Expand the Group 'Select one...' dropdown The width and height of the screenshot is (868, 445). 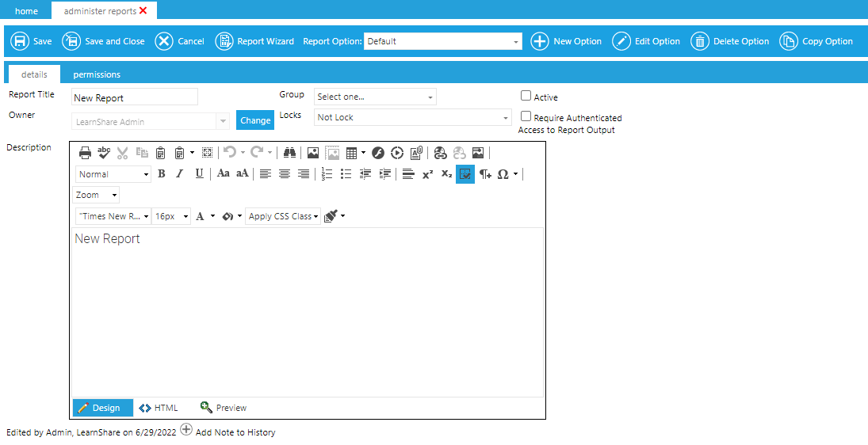click(375, 97)
